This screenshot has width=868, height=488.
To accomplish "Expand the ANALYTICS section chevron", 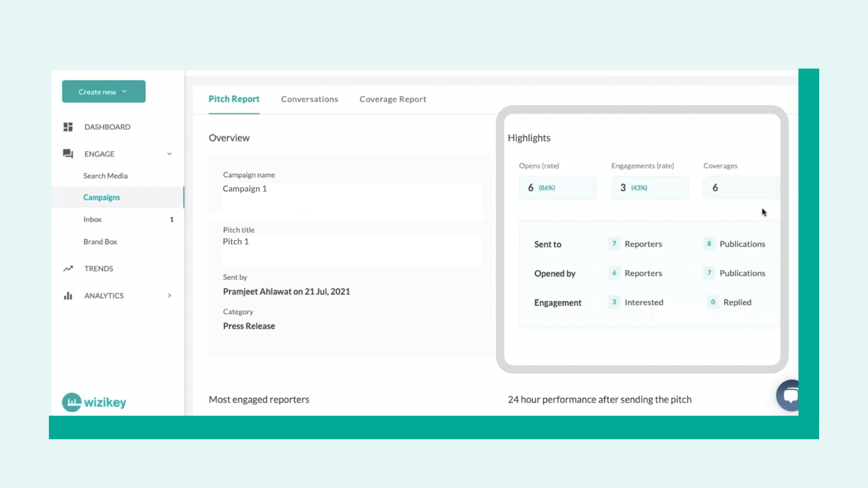I will [170, 296].
